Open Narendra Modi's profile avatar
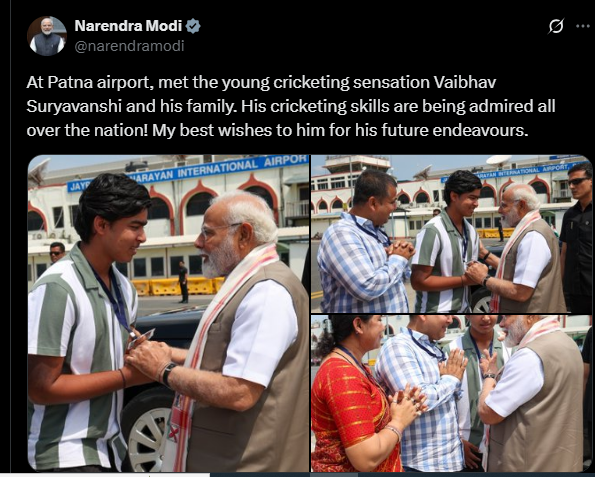 [47, 36]
